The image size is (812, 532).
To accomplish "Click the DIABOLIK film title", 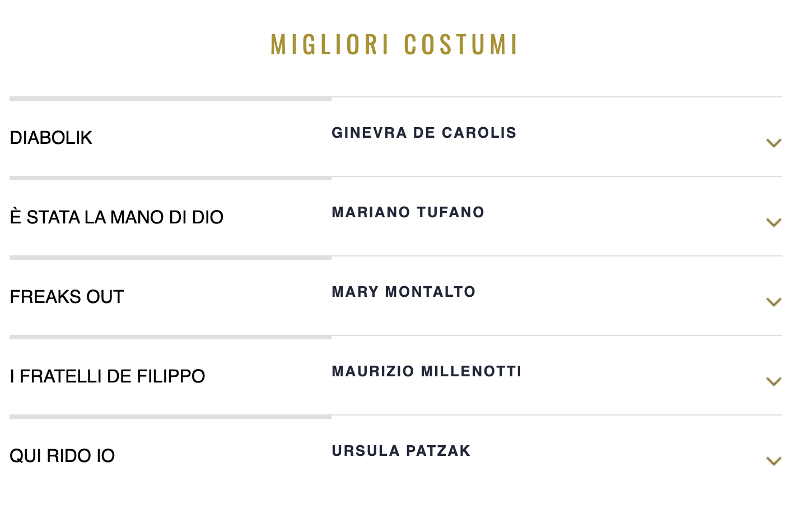I will (x=51, y=138).
